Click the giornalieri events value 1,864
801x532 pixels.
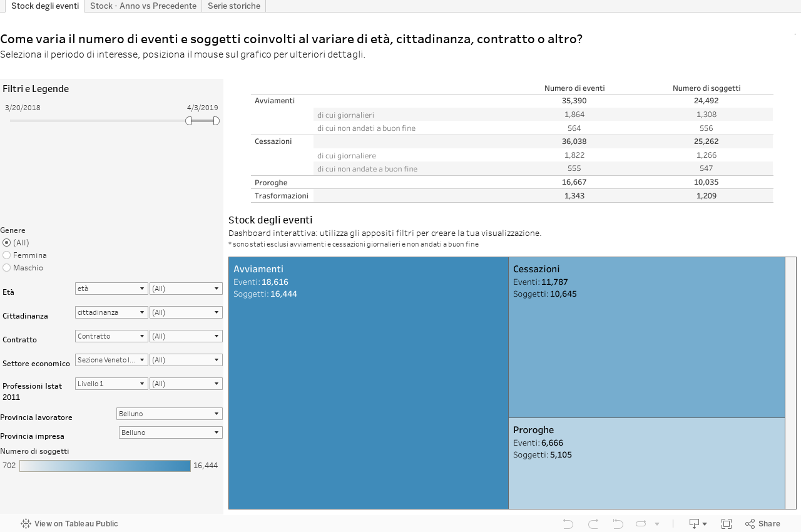coord(574,115)
